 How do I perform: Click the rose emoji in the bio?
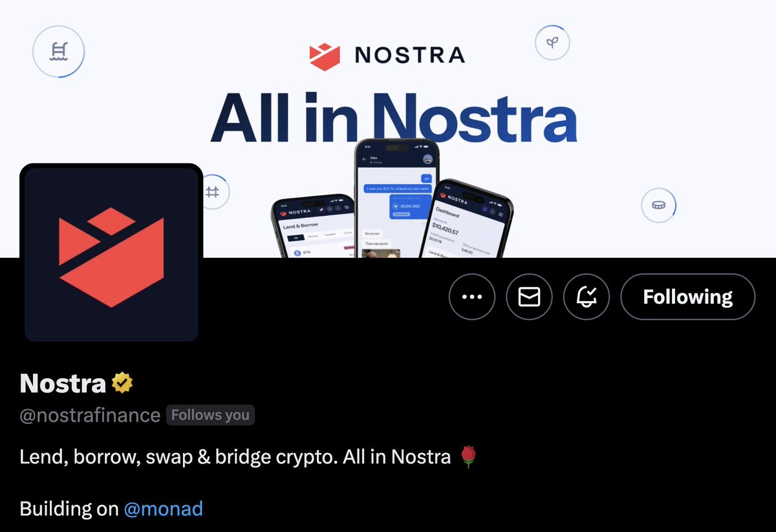[469, 457]
